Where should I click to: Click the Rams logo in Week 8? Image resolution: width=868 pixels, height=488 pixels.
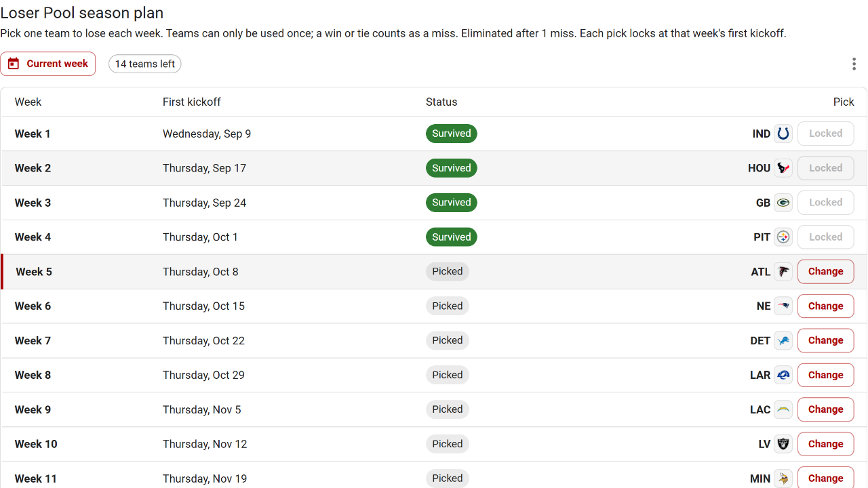pyautogui.click(x=783, y=375)
